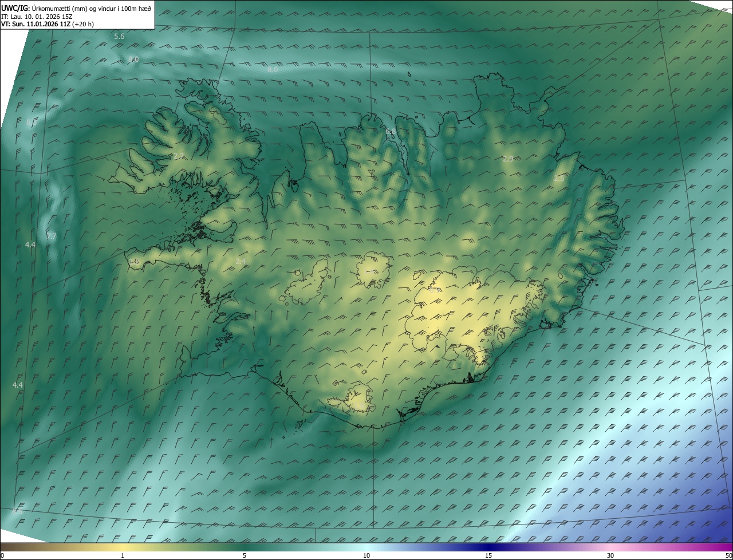Click the "2.7" value label on the map
Image resolution: width=733 pixels, height=560 pixels.
click(x=179, y=157)
